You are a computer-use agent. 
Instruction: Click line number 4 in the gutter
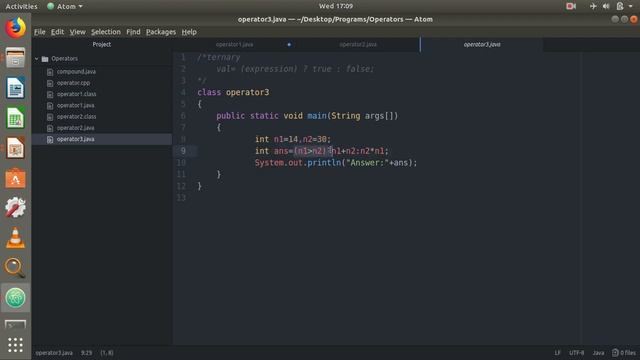(183, 92)
